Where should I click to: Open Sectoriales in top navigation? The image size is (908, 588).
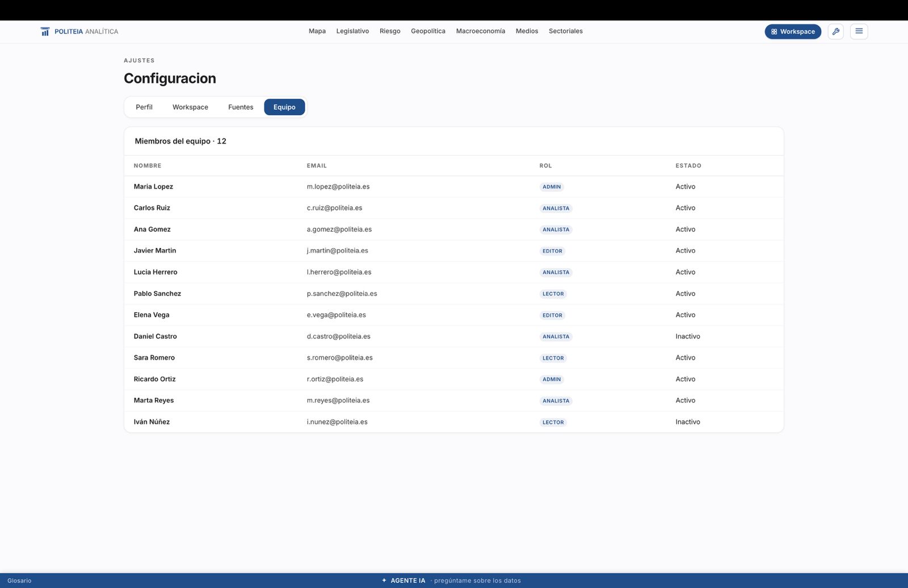tap(566, 31)
